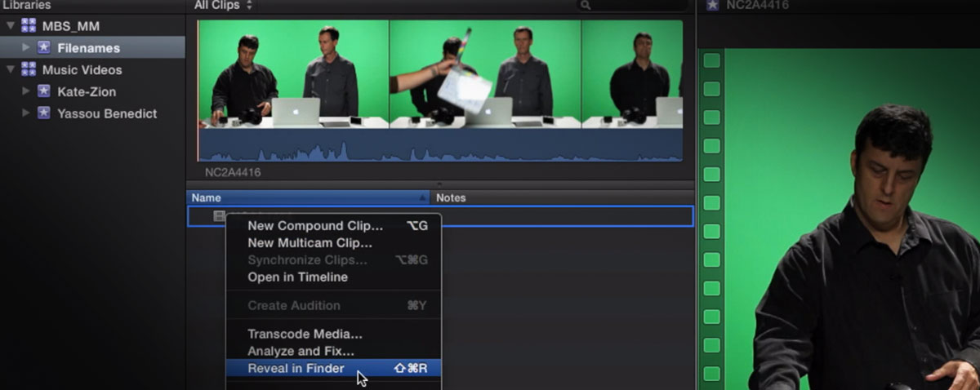Click the Name column sort arrow
Image resolution: width=980 pixels, height=390 pixels.
click(x=423, y=197)
